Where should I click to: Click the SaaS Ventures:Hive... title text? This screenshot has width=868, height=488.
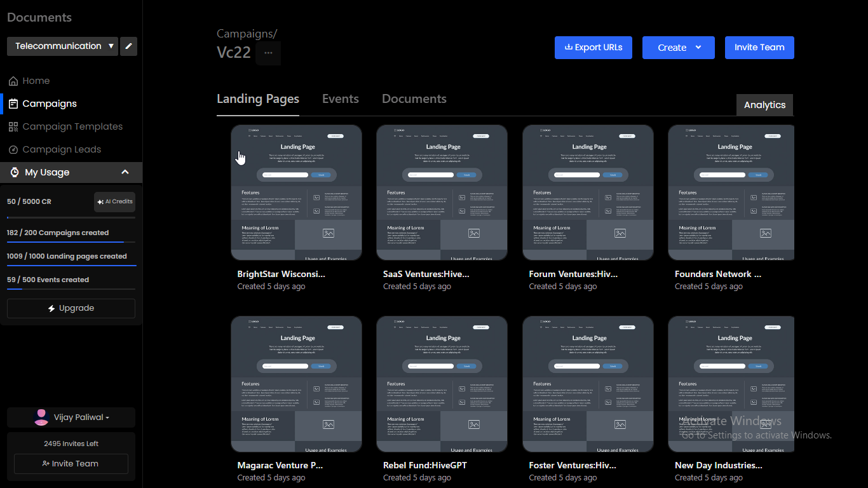point(426,274)
